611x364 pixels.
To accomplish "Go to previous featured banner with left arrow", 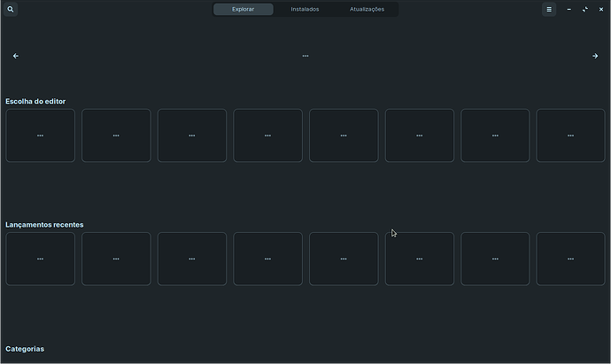I will pyautogui.click(x=16, y=56).
